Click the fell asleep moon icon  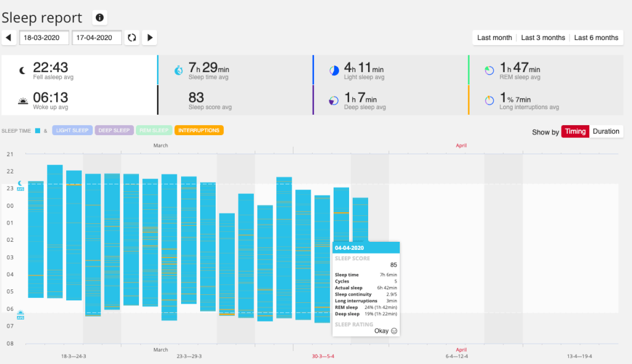(23, 70)
